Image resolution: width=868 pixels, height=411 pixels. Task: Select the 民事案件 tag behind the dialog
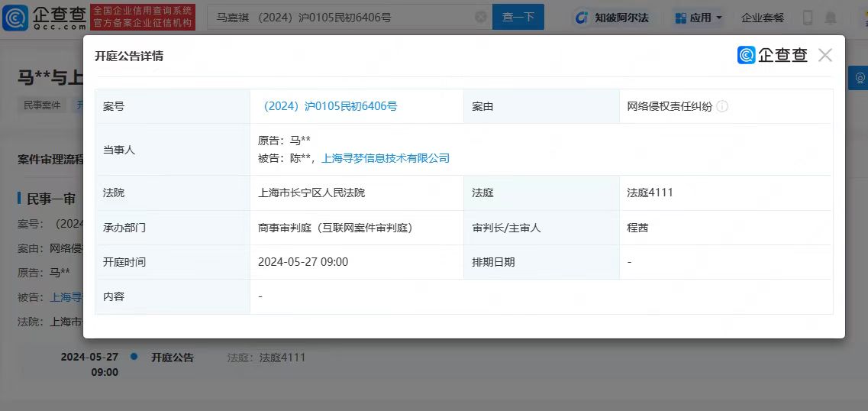42,105
